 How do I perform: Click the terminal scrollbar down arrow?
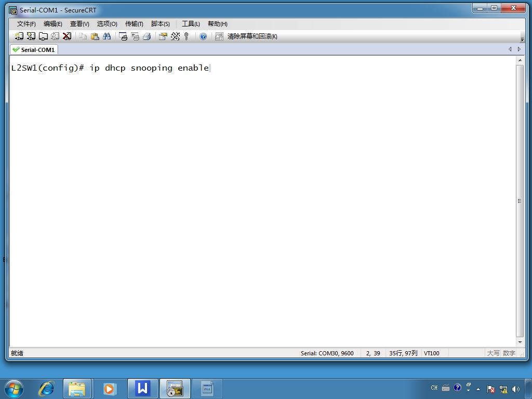pos(520,342)
